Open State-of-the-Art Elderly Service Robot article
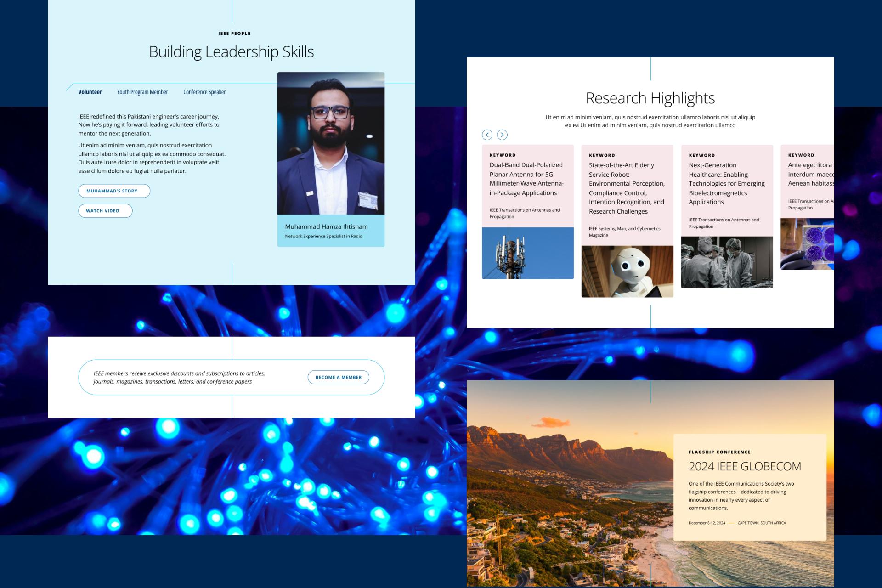882x588 pixels. click(627, 188)
